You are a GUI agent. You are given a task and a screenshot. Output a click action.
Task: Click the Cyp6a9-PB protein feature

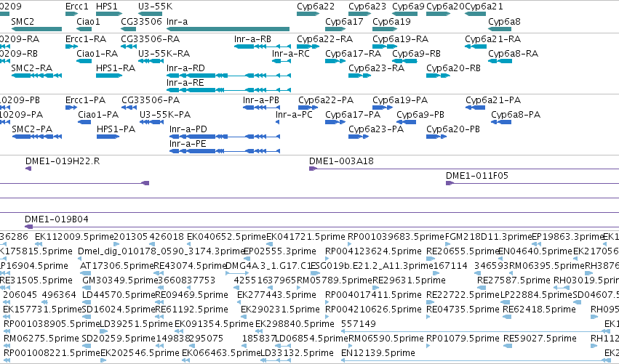click(406, 122)
